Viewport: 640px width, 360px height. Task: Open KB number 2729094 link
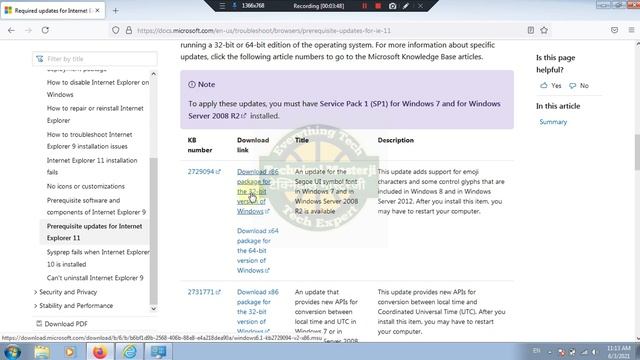coord(204,171)
